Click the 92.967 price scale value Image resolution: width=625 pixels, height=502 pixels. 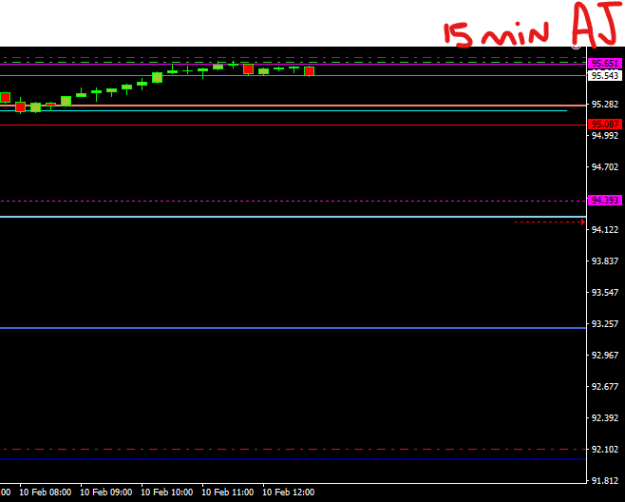605,355
